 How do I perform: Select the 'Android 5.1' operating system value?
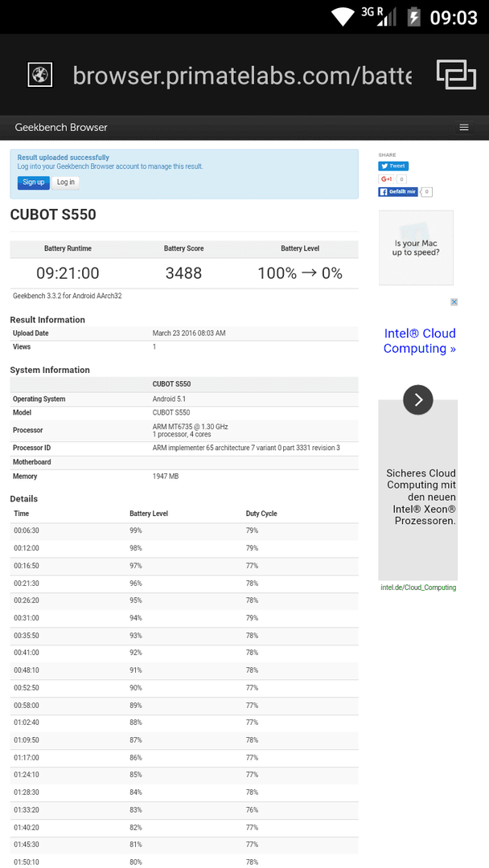point(170,399)
